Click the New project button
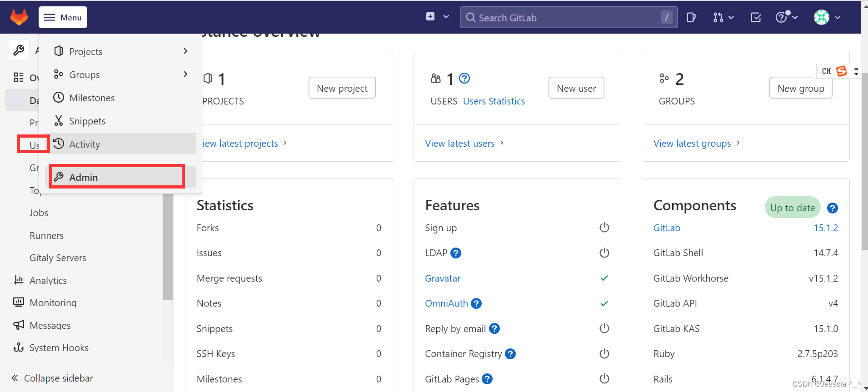 point(342,88)
